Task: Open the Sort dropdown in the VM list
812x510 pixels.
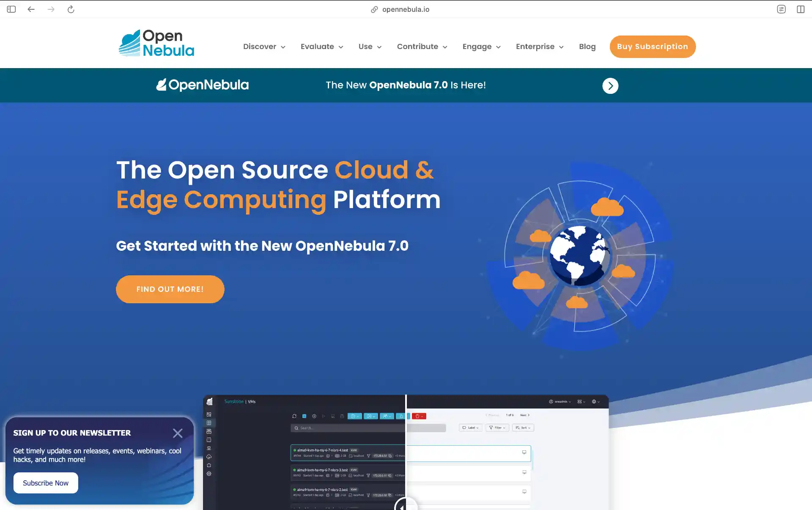Action: [523, 428]
